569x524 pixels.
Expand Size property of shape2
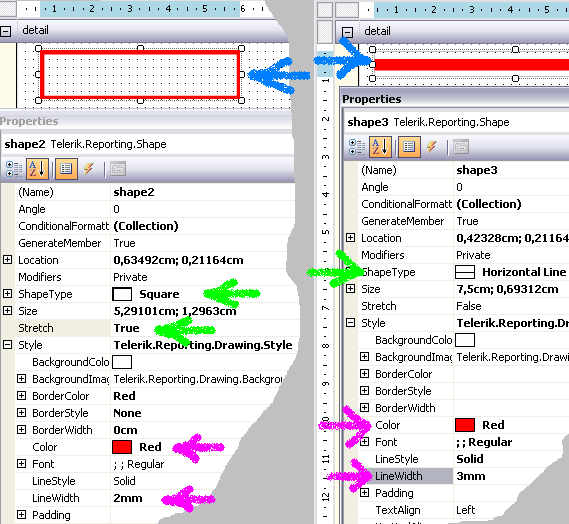click(7, 310)
